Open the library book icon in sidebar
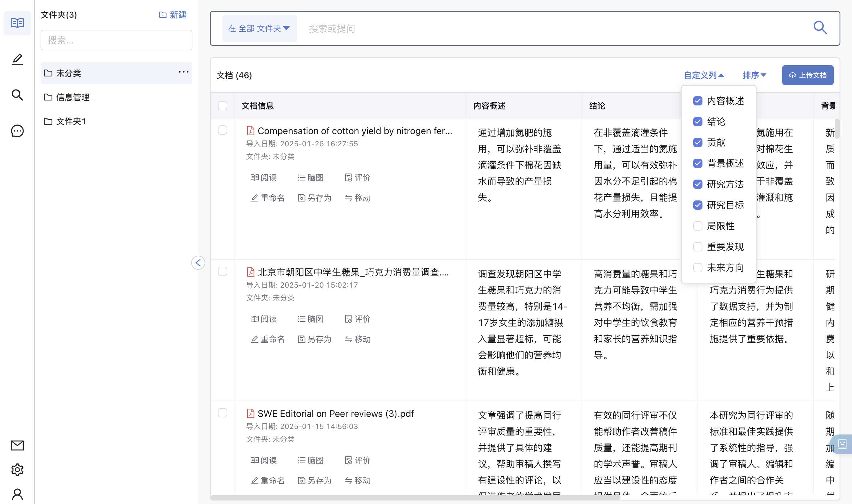This screenshot has height=504, width=852. [17, 23]
